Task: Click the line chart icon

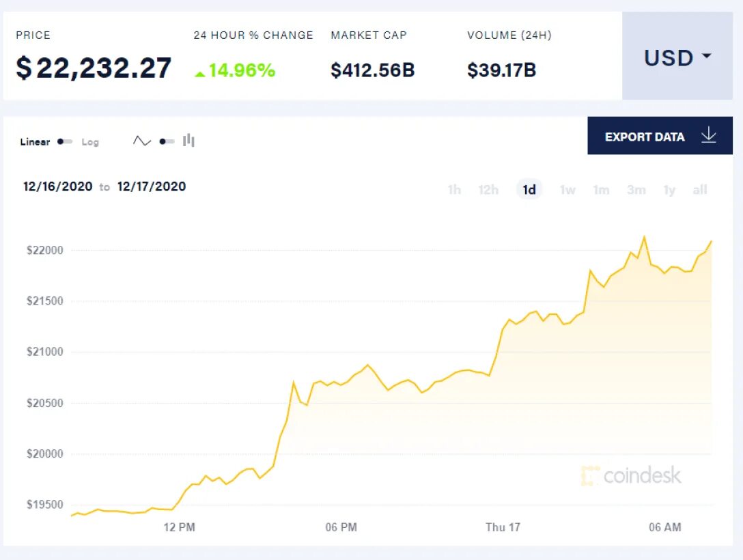Action: [141, 141]
